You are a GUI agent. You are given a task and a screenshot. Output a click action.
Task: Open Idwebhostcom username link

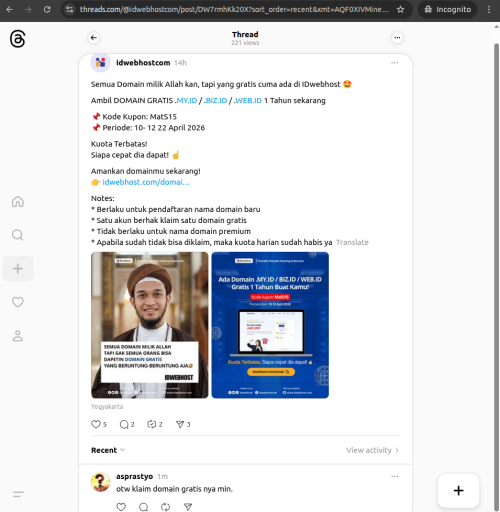[143, 63]
